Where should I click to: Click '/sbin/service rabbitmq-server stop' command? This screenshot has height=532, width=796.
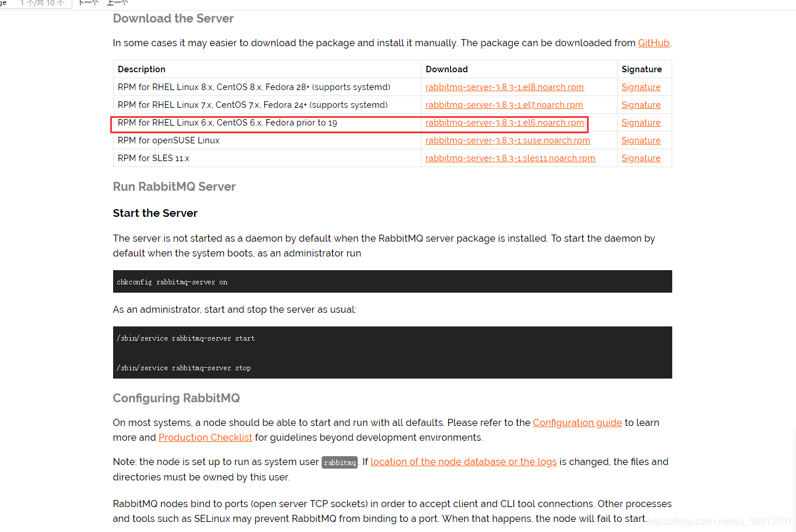coord(184,368)
